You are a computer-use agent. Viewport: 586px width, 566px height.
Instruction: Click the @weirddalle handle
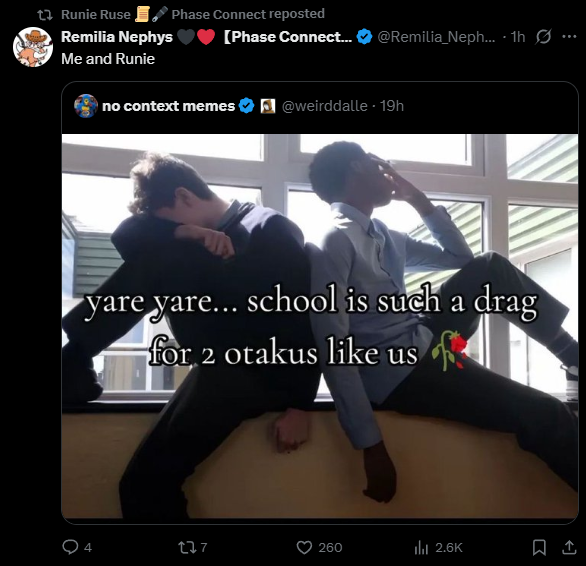pos(324,106)
